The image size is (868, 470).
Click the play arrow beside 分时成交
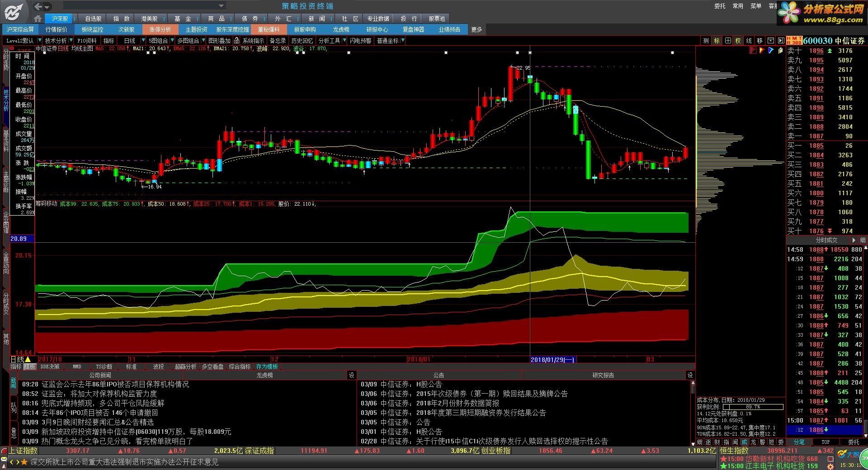(854, 240)
